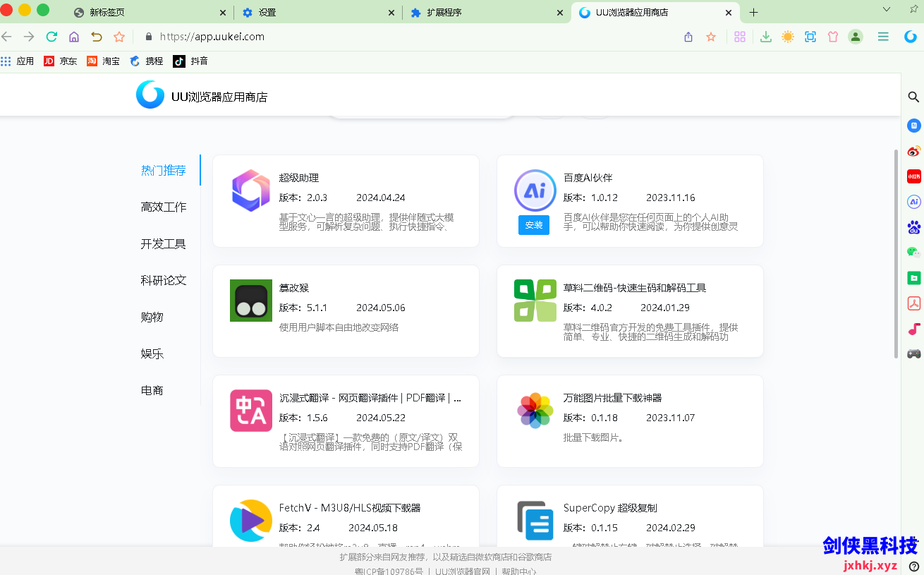Toggle the sun day/night mode icon
924x575 pixels.
click(788, 37)
